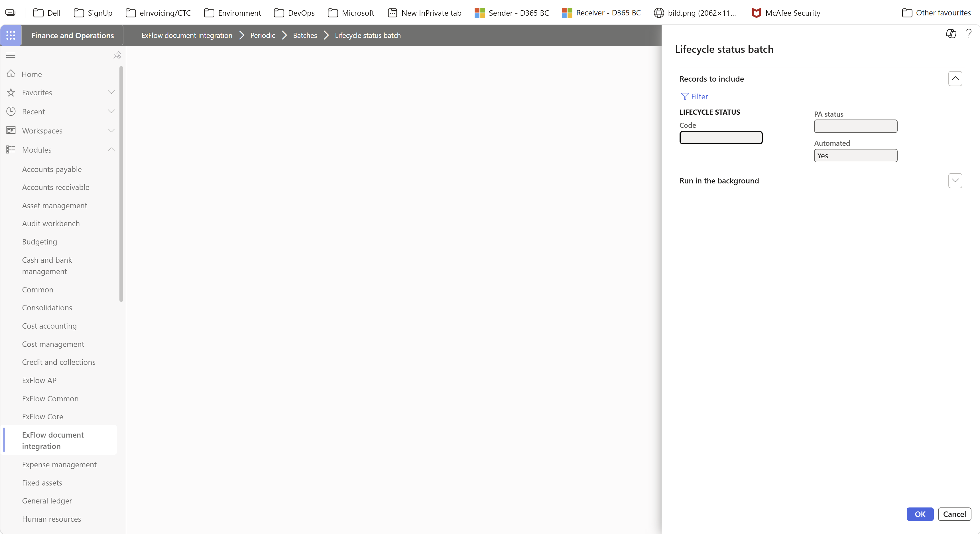The image size is (980, 534).
Task: Collapse the Modules section chevron
Action: [111, 149]
